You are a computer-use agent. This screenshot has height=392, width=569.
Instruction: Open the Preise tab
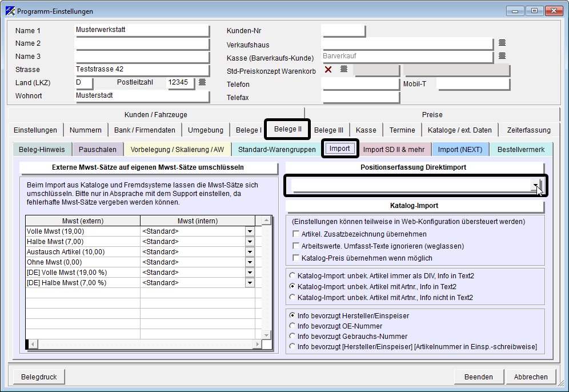pos(432,115)
